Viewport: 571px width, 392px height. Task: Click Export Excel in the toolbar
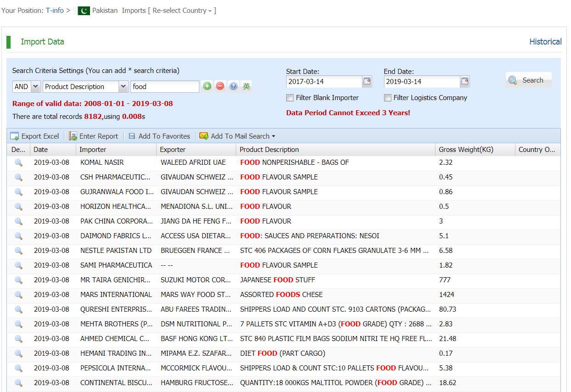pyautogui.click(x=35, y=136)
